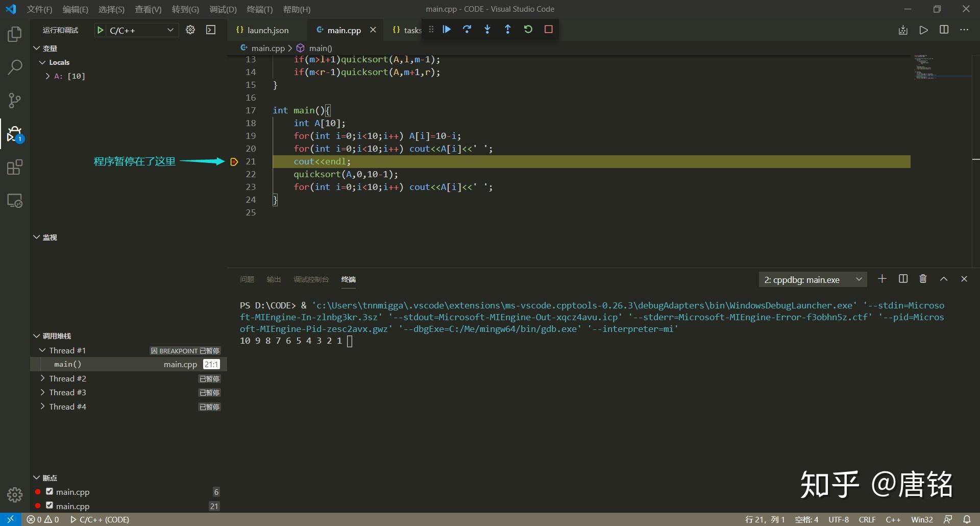980x526 pixels.
Task: Open the debug console icon button
Action: pyautogui.click(x=211, y=30)
